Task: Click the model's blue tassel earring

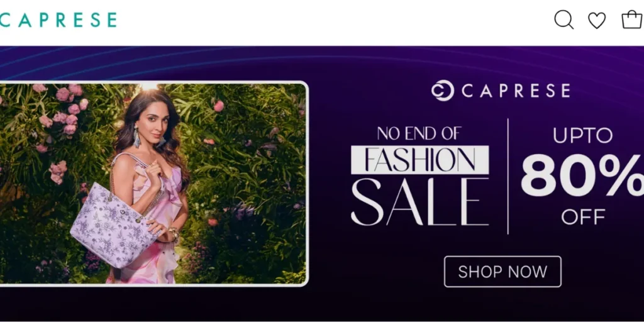Action: [136, 137]
